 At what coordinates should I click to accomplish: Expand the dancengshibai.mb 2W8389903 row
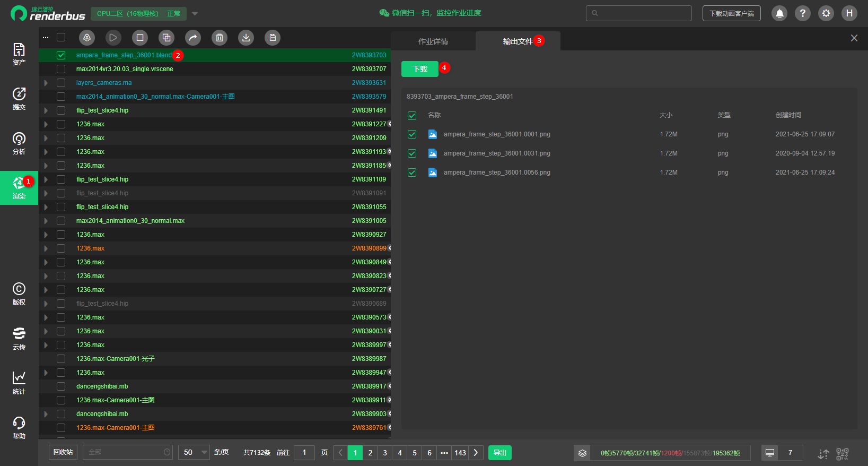click(46, 414)
